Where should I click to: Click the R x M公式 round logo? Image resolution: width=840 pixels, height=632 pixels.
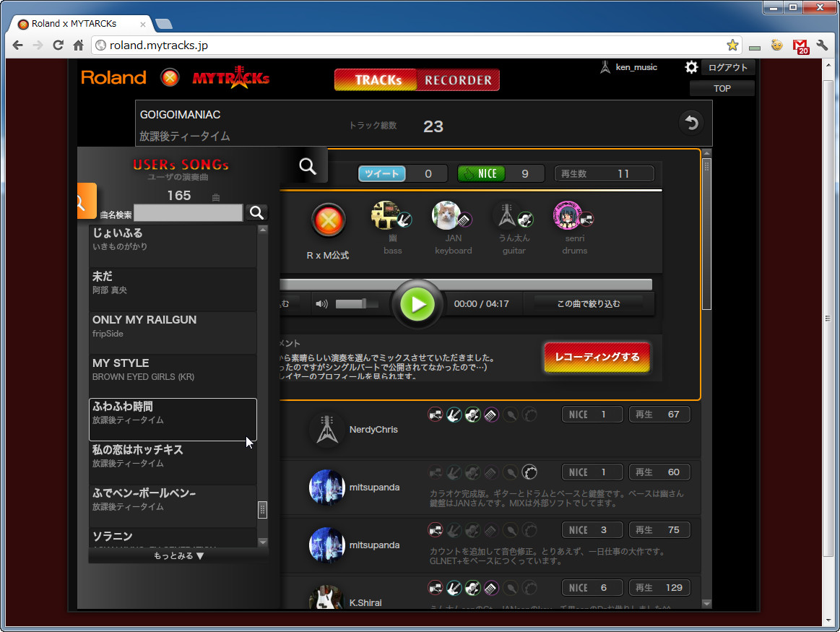pyautogui.click(x=329, y=220)
